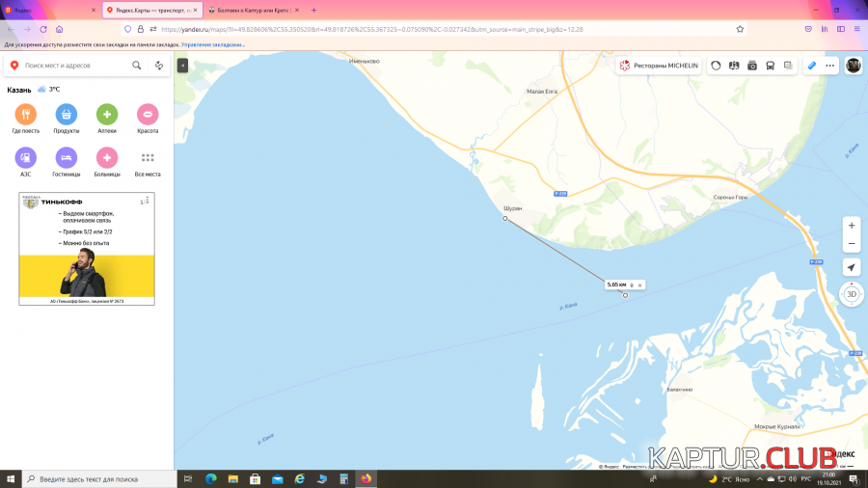Toggle the 3D tilt compass control

851,294
